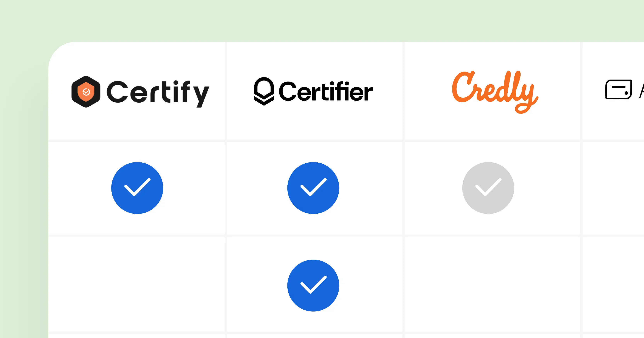
Task: Click the cut-off letter beside the card icon
Action: pyautogui.click(x=641, y=90)
